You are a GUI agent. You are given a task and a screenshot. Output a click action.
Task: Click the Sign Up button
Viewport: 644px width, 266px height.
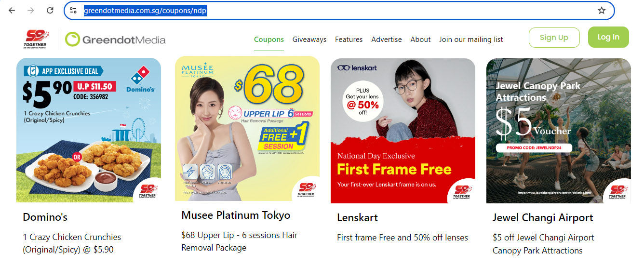(554, 38)
